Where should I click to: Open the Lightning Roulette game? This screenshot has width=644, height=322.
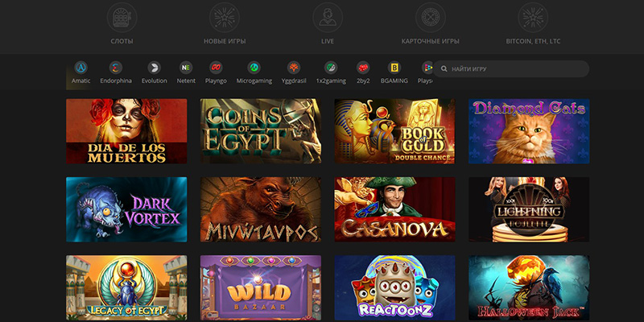point(529,209)
